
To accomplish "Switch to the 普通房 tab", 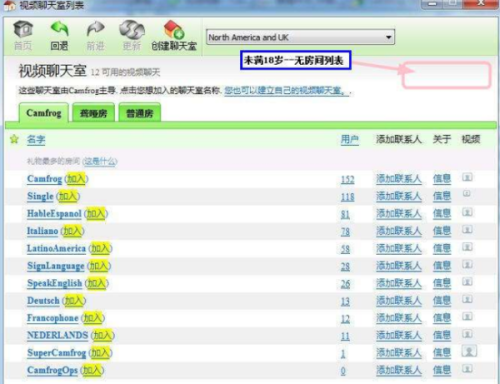I will (x=140, y=113).
